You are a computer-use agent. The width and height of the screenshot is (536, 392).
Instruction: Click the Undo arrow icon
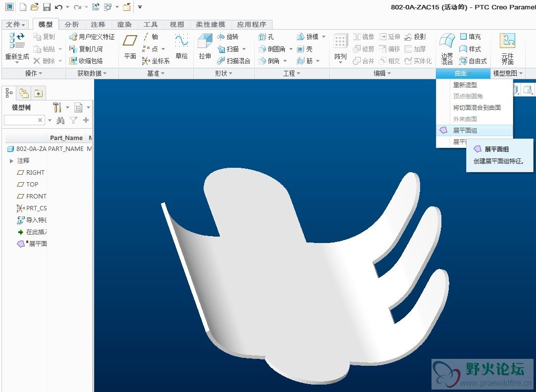[58, 6]
